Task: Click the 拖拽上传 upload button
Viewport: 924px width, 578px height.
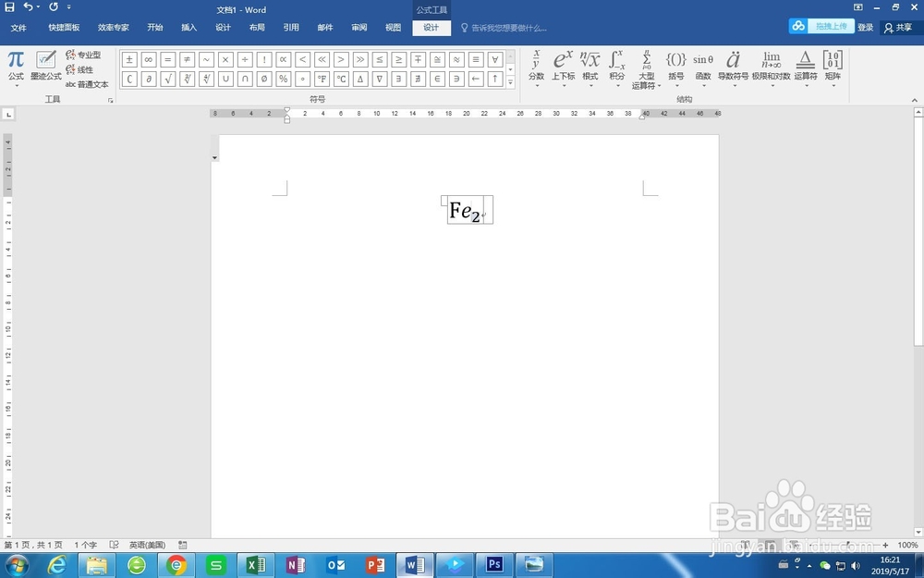Action: (x=821, y=27)
